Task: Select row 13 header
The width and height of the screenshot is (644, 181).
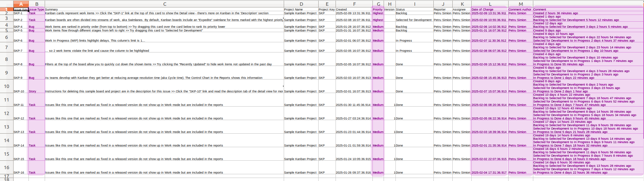Action: (x=6, y=127)
